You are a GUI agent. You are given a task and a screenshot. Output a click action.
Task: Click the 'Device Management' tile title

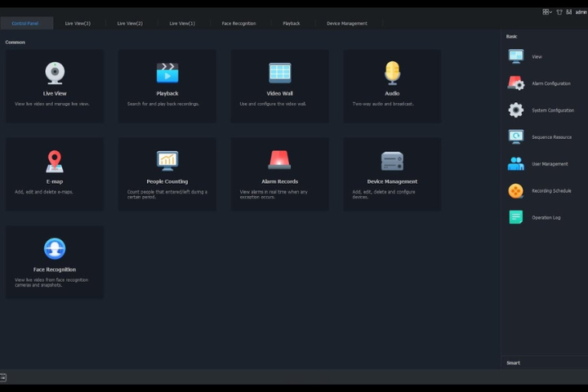click(x=392, y=181)
